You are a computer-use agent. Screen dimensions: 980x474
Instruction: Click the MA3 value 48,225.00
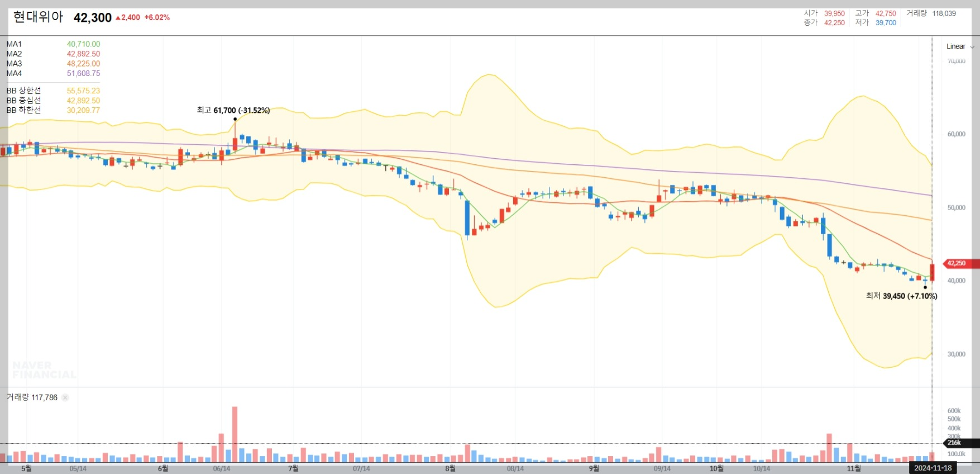pyautogui.click(x=84, y=64)
